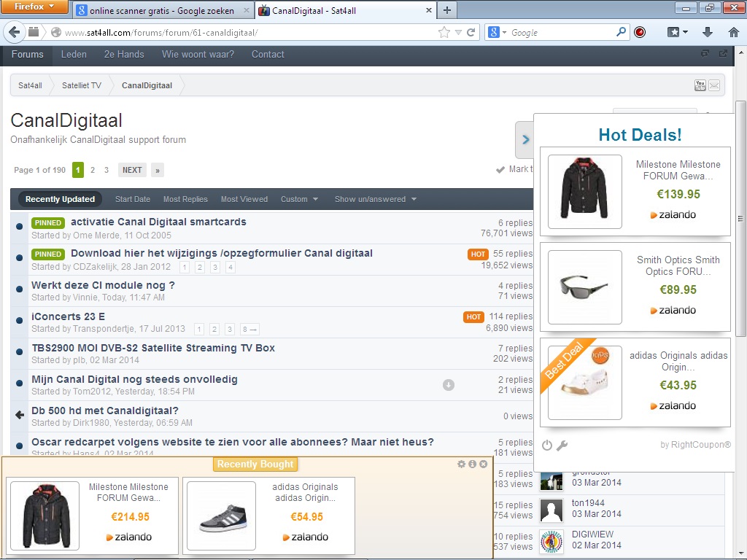Click unread dot beside iConcerts 23 E topic
This screenshot has width=747, height=560.
click(x=20, y=321)
